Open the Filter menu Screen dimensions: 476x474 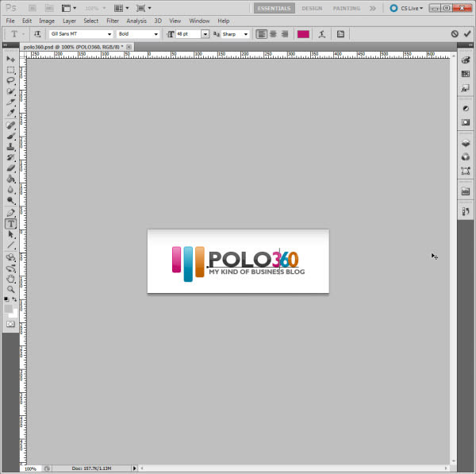click(113, 21)
